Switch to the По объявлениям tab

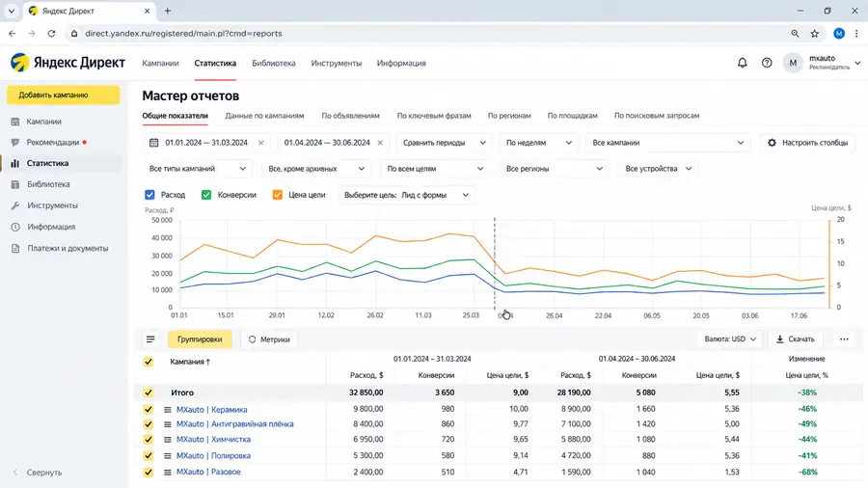pyautogui.click(x=350, y=116)
